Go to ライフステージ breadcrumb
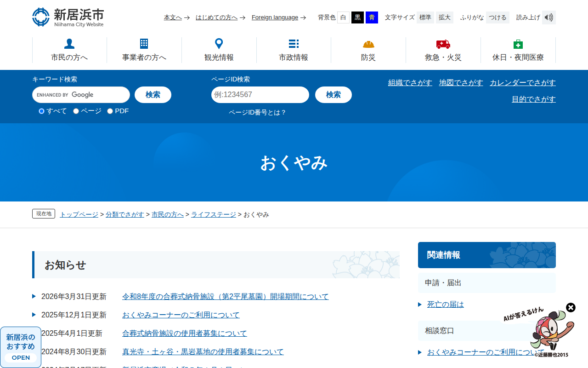Image resolution: width=588 pixels, height=368 pixels. [x=214, y=214]
